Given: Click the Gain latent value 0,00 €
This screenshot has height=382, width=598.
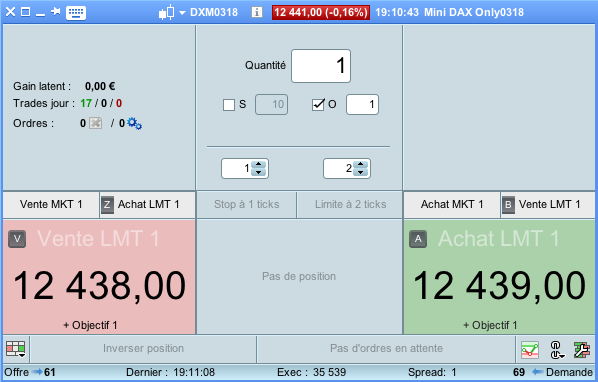Looking at the screenshot, I should (x=100, y=86).
